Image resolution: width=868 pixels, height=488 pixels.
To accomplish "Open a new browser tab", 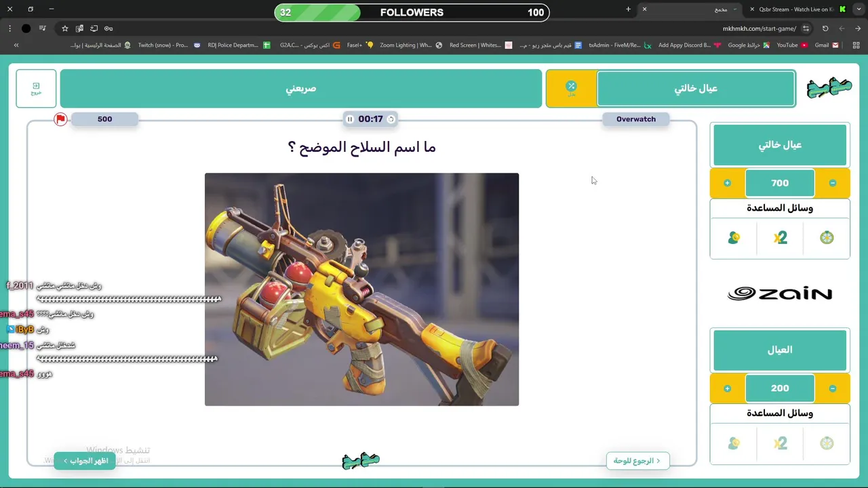I will pos(628,9).
